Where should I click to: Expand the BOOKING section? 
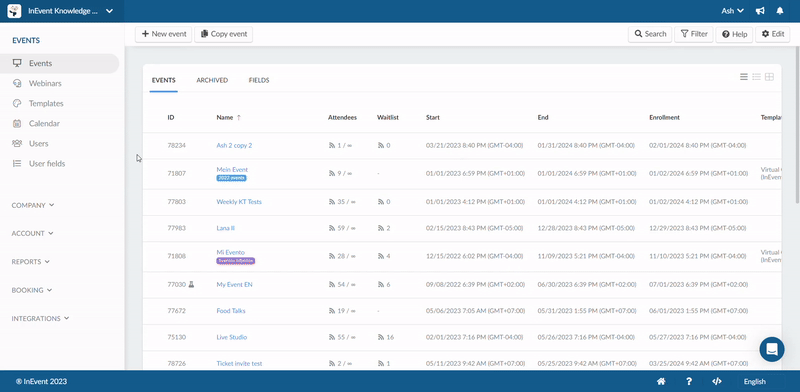coord(32,290)
